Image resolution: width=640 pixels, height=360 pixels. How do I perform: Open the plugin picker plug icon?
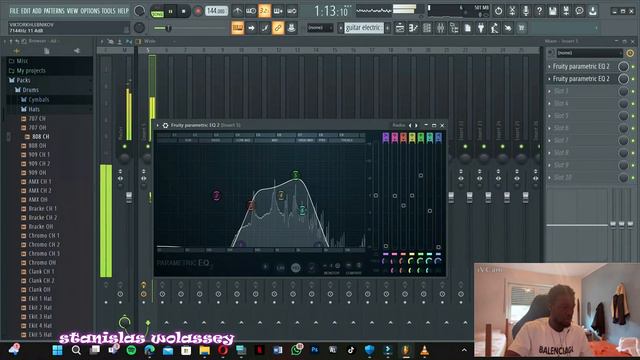pyautogui.click(x=481, y=28)
